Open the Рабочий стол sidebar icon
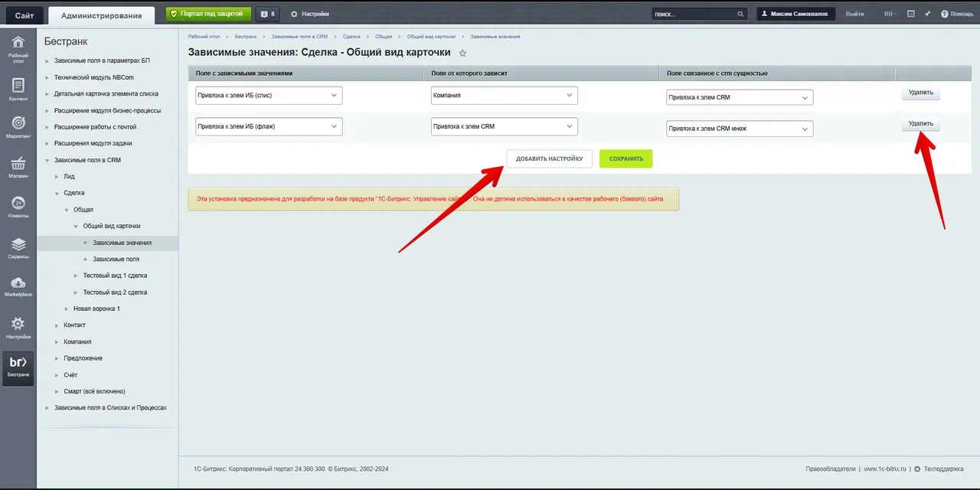The image size is (980, 490). pos(18,47)
